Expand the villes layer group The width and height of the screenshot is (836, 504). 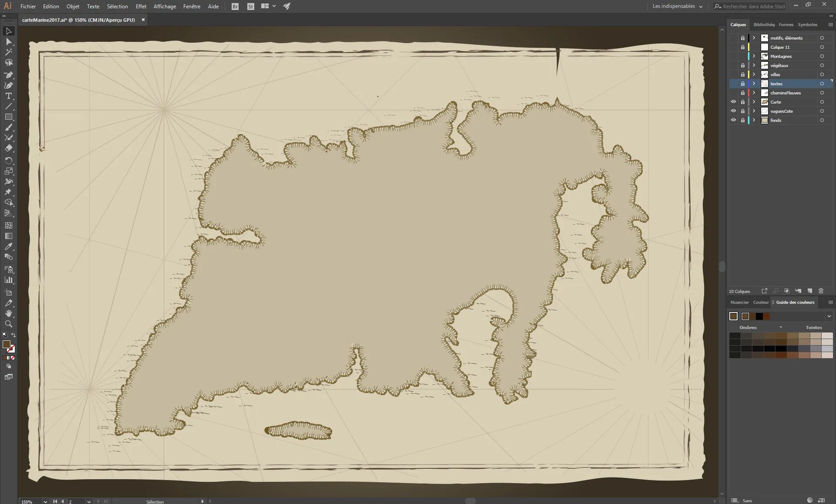pos(754,74)
